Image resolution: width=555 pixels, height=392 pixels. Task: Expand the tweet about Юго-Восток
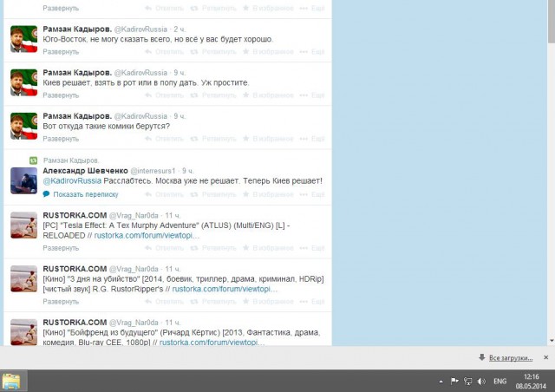point(61,52)
